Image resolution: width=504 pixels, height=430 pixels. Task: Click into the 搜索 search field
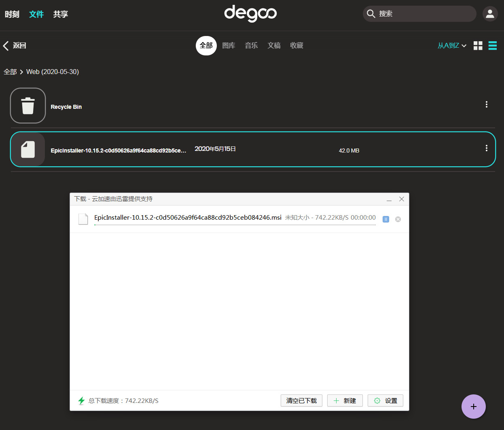[419, 14]
